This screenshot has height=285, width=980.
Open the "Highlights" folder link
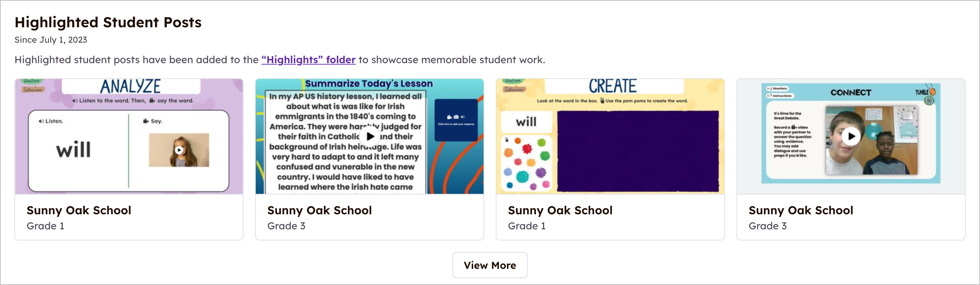pos(308,60)
